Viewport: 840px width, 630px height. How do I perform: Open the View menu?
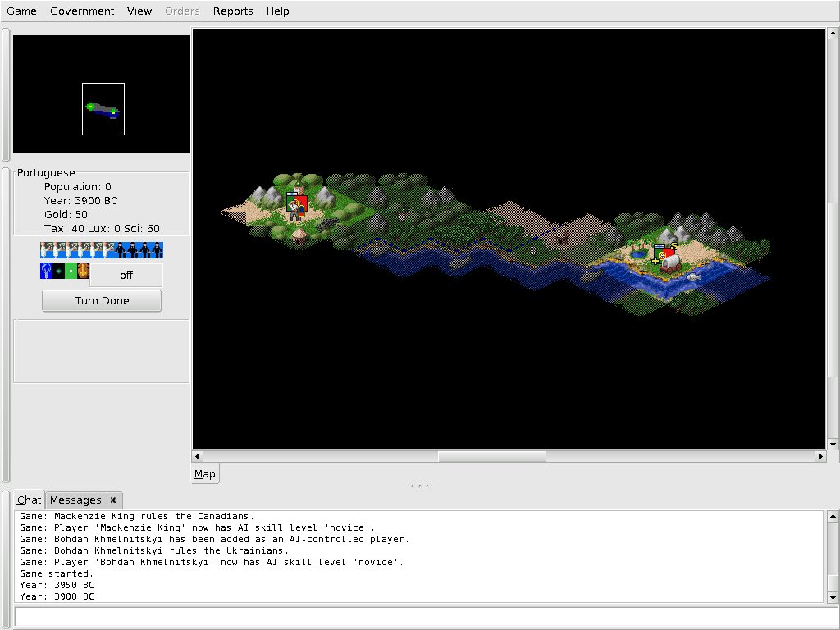139,11
